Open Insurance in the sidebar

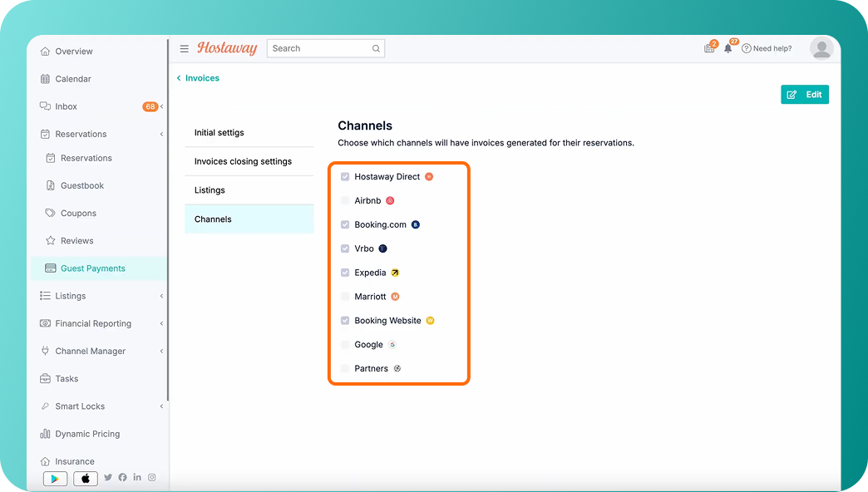(74, 461)
